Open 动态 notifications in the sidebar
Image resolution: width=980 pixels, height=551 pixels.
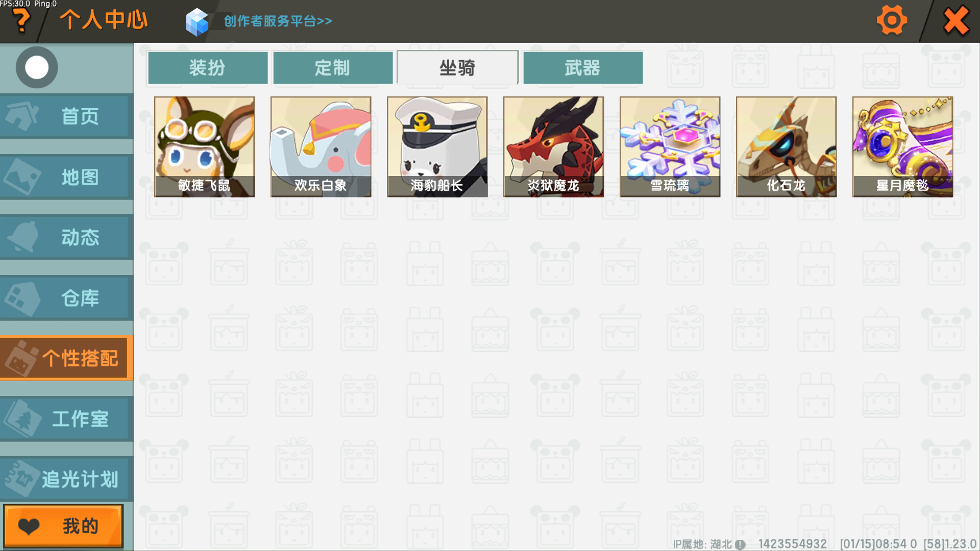66,237
